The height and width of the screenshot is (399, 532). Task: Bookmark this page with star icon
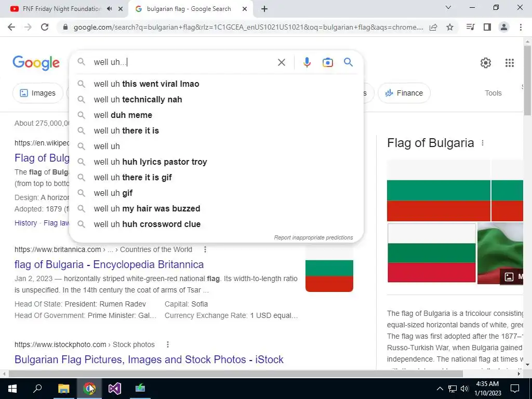449,27
